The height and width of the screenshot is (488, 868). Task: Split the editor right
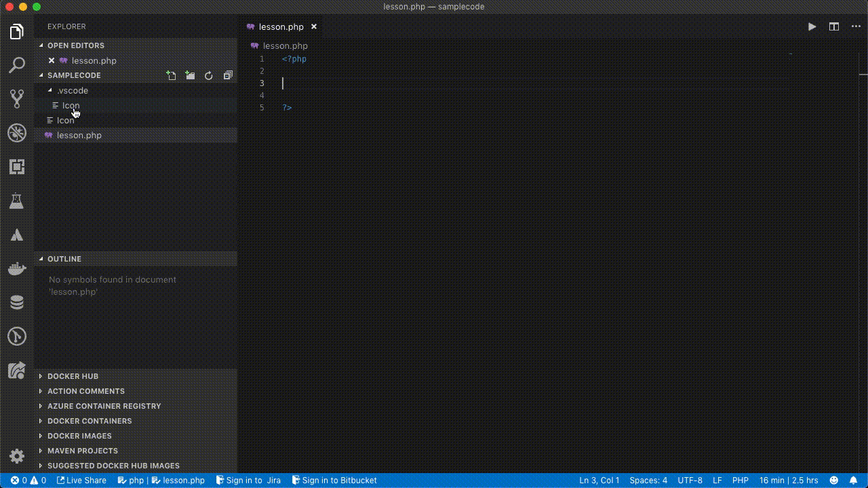(834, 26)
